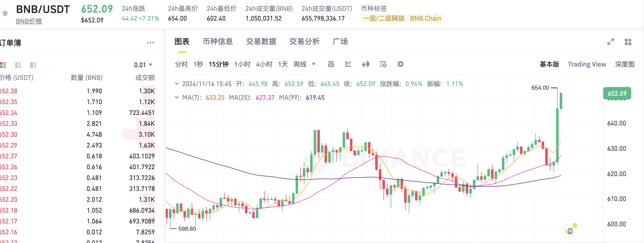Screen dimensions: 644x243
Task: Toggle sell orders only view in order book
Action: (33, 65)
